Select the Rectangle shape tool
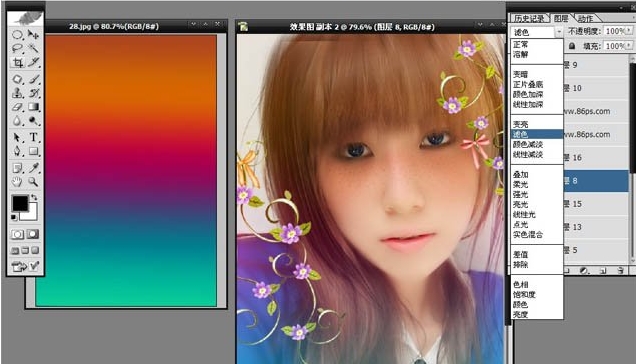Screen dimensions: 636x364 (33, 151)
